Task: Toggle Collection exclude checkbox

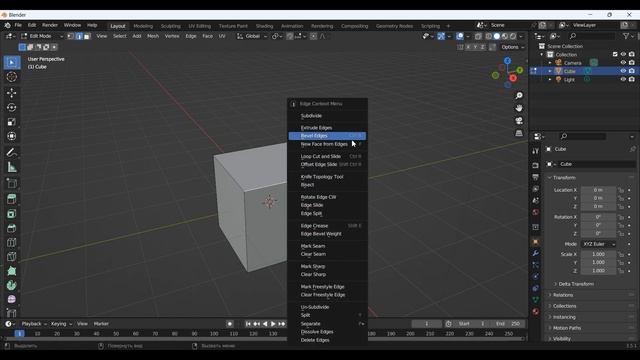Action: (x=615, y=54)
